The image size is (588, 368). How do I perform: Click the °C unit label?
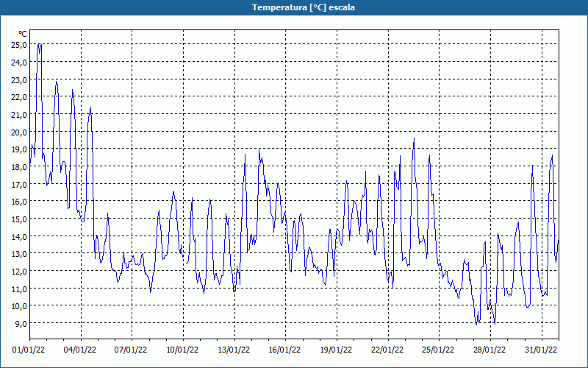[x=23, y=34]
